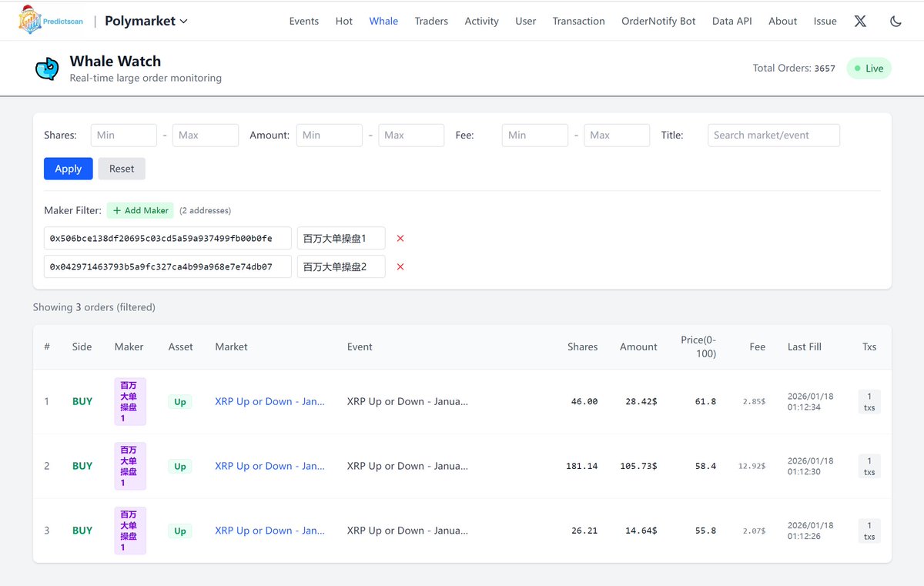The image size is (924, 586).
Task: Remove the 百万大单操盘2 maker address
Action: (400, 267)
